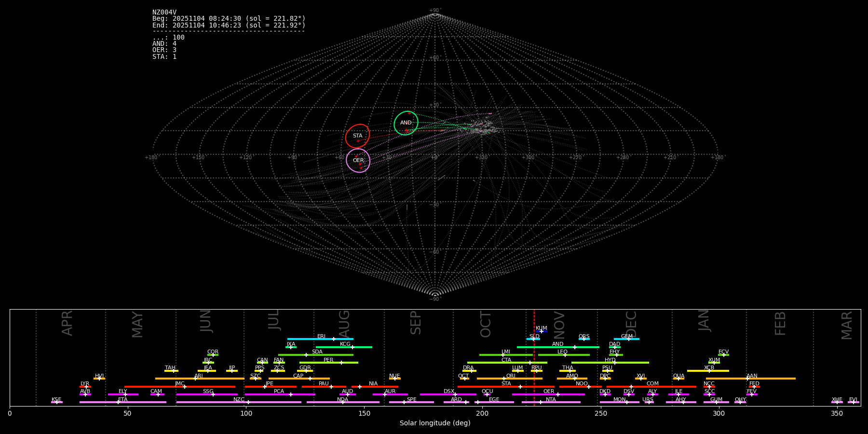Click the peak marker on the GEM bar

[x=628, y=339]
